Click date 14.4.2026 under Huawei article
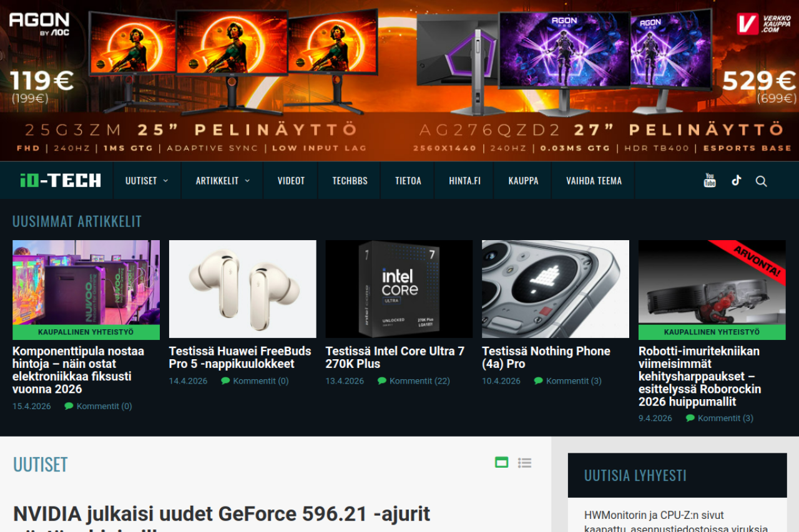The height and width of the screenshot is (532, 799). [189, 381]
